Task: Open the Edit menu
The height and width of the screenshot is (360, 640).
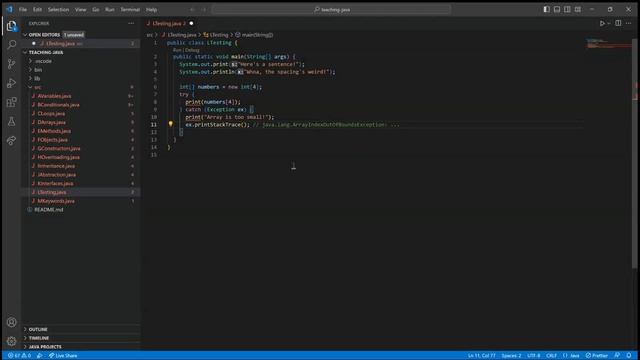Action: click(x=37, y=9)
